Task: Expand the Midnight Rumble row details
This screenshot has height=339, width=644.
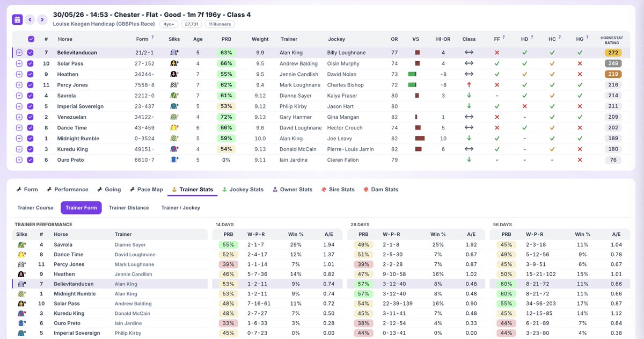Action: tap(19, 139)
